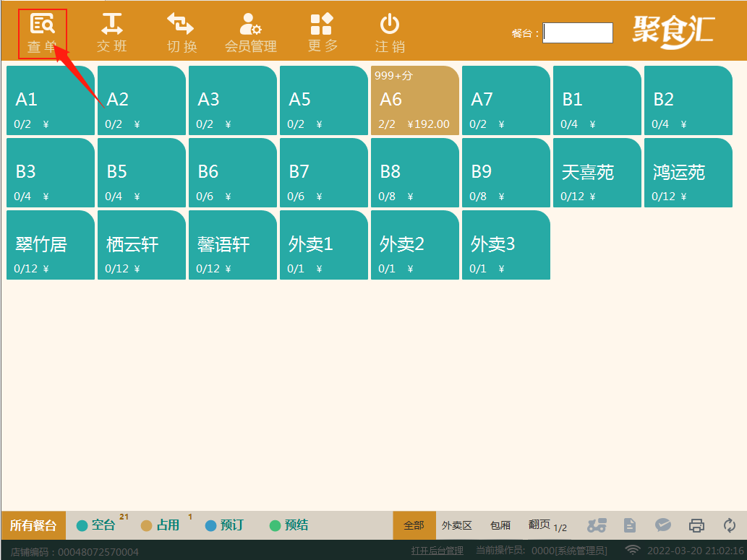Select table B1
This screenshot has width=747, height=560.
click(x=597, y=100)
